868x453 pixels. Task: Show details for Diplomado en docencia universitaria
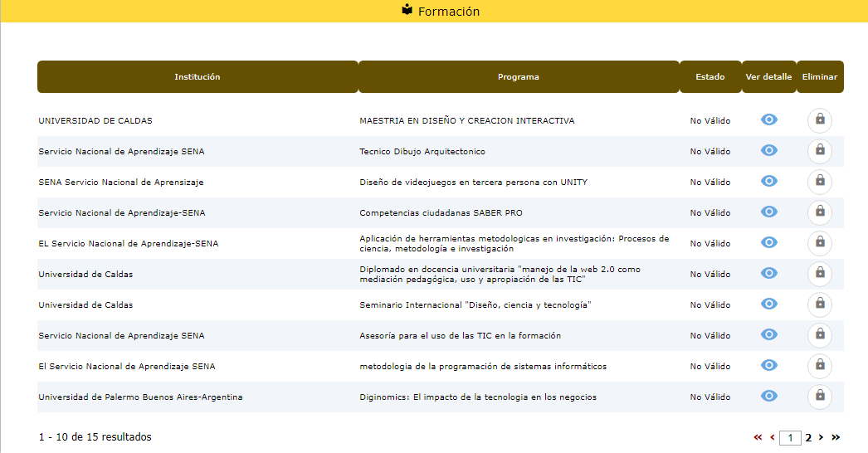coord(769,274)
